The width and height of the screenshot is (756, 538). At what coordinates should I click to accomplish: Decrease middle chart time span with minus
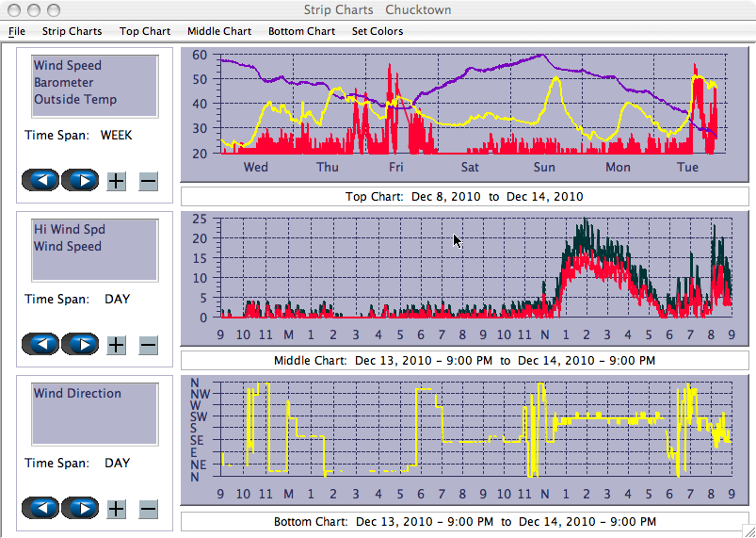tap(148, 345)
